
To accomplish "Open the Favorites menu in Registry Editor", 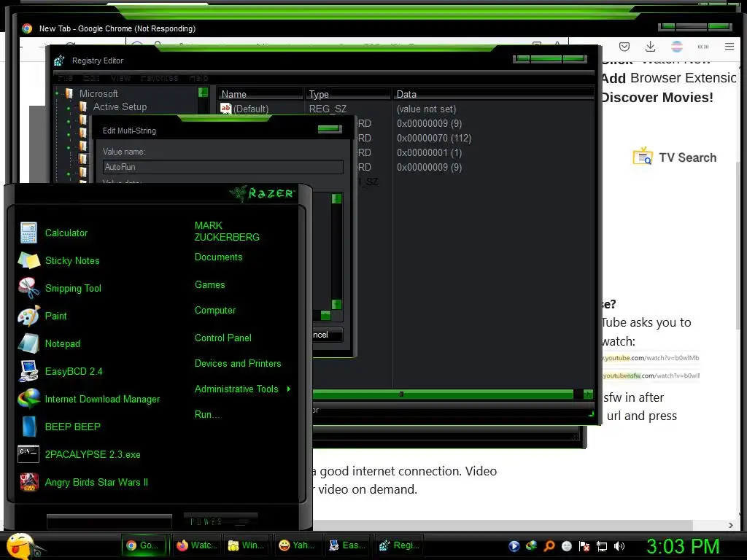I will tap(159, 77).
